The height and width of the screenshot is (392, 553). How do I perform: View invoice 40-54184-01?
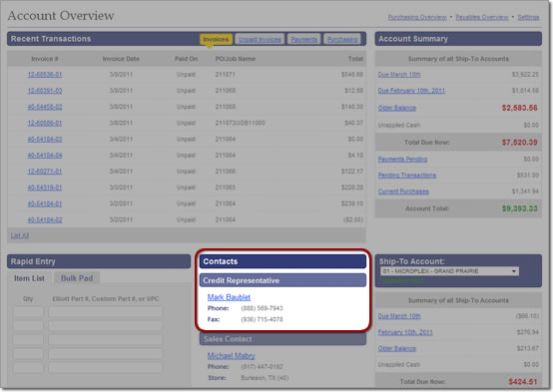pyautogui.click(x=45, y=203)
